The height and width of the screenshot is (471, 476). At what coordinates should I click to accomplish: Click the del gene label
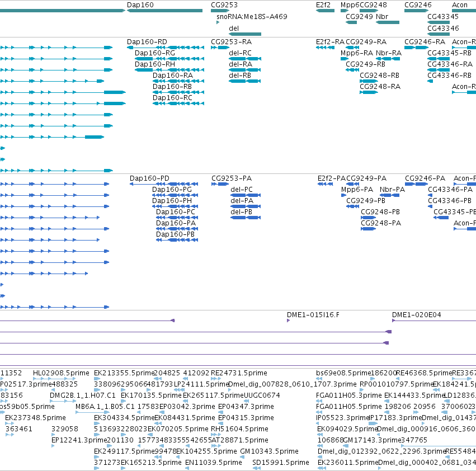[x=234, y=28]
